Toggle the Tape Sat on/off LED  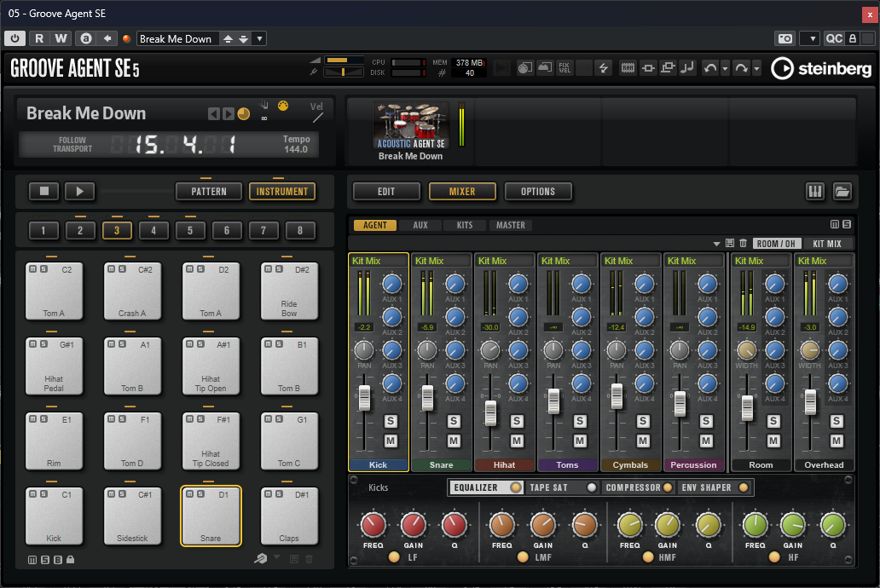pos(591,487)
